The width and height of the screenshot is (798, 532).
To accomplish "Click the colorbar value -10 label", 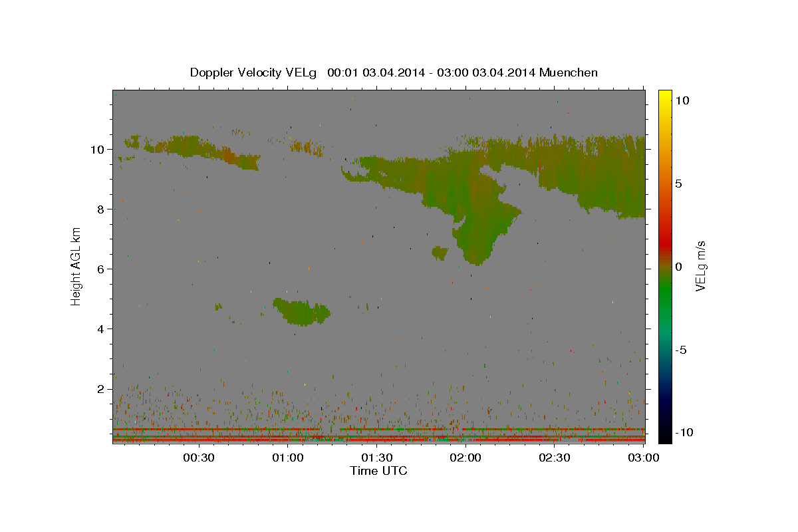I will coord(685,433).
